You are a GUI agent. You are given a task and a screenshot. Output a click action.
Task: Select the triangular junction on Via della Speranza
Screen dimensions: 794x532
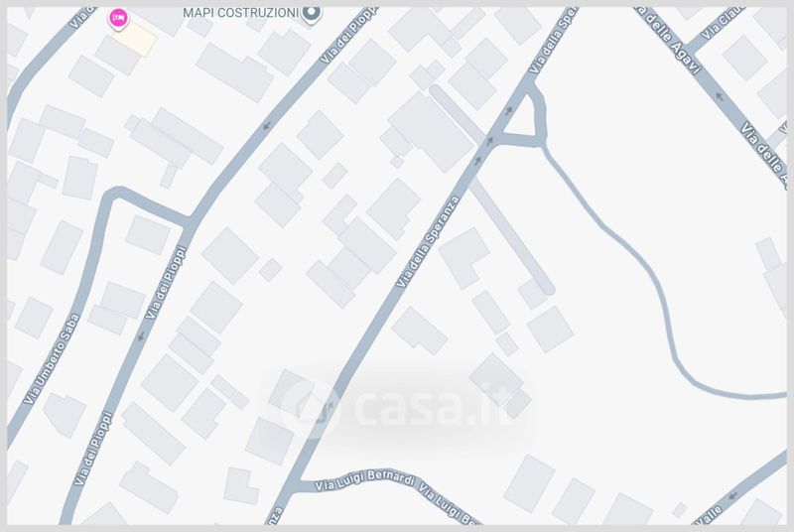pyautogui.click(x=524, y=115)
